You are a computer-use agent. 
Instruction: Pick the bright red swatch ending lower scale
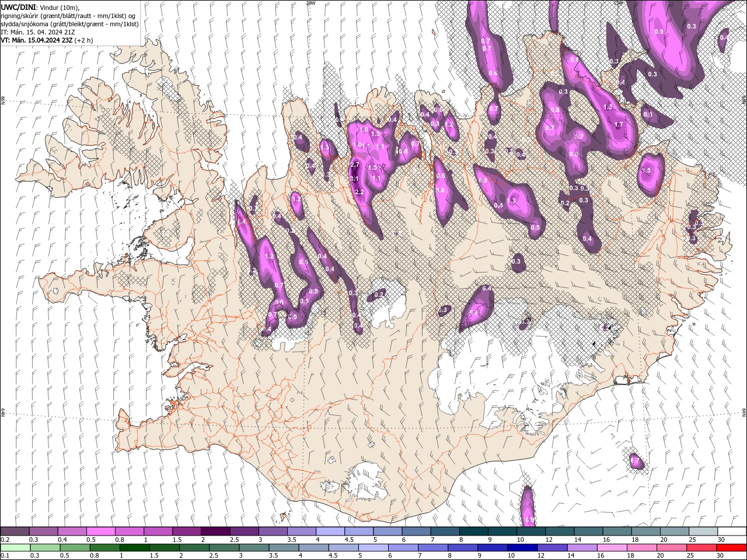tap(732, 547)
